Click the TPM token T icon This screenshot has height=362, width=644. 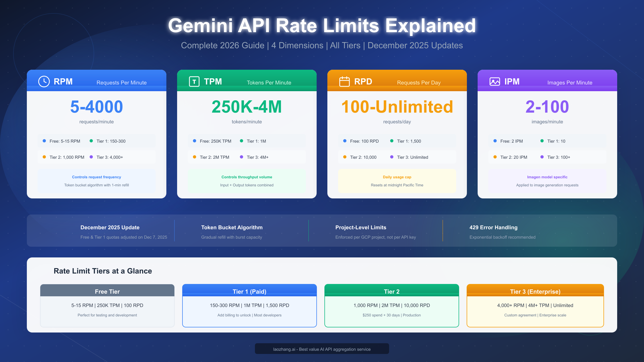[x=194, y=82]
